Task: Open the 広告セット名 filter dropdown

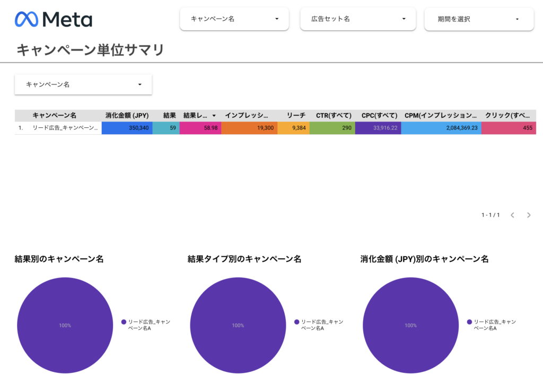Action: tap(355, 19)
